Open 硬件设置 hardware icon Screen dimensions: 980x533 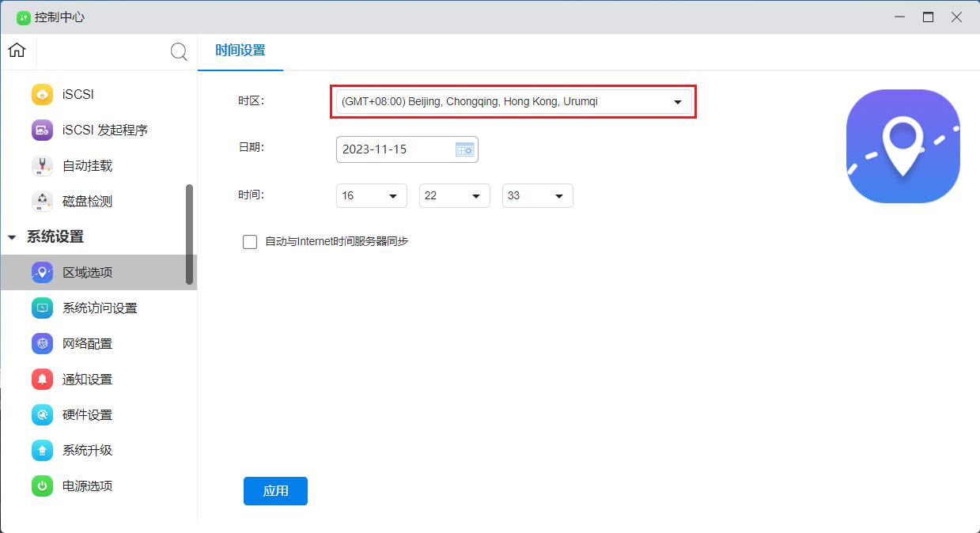coord(42,414)
